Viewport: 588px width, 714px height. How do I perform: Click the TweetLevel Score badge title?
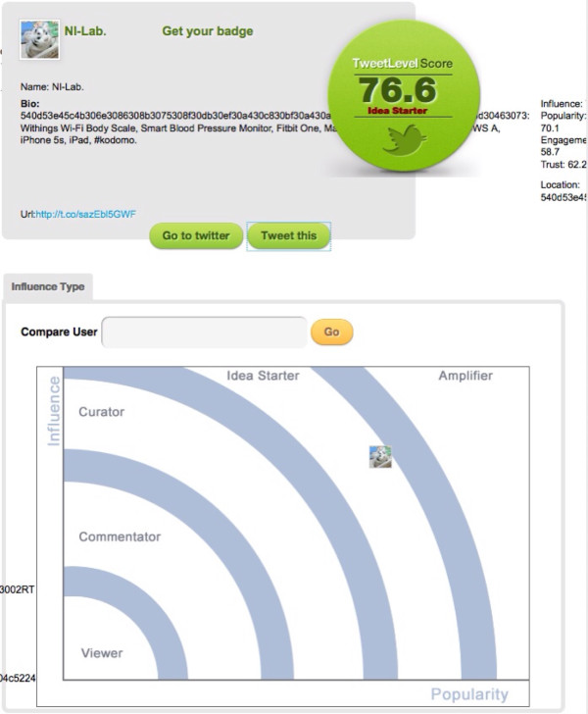point(403,64)
